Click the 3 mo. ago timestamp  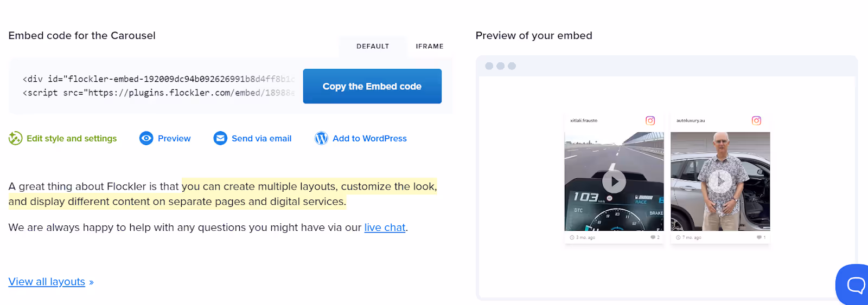click(x=585, y=237)
